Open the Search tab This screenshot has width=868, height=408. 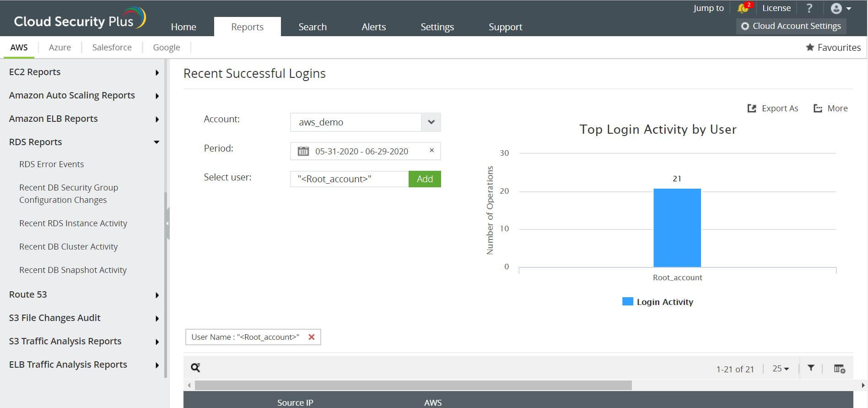click(313, 27)
